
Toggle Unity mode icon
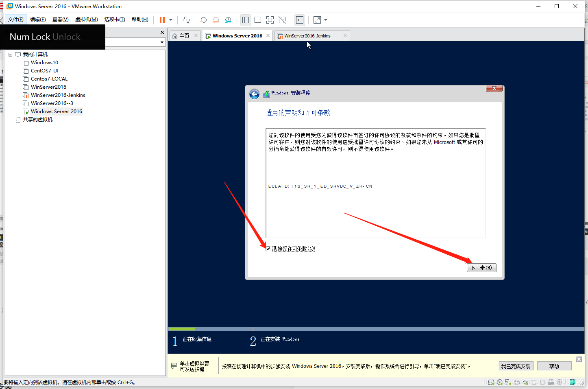(282, 20)
